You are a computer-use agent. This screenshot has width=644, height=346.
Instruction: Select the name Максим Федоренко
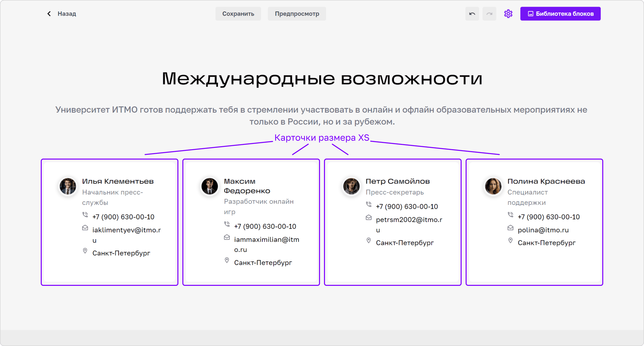pyautogui.click(x=247, y=186)
